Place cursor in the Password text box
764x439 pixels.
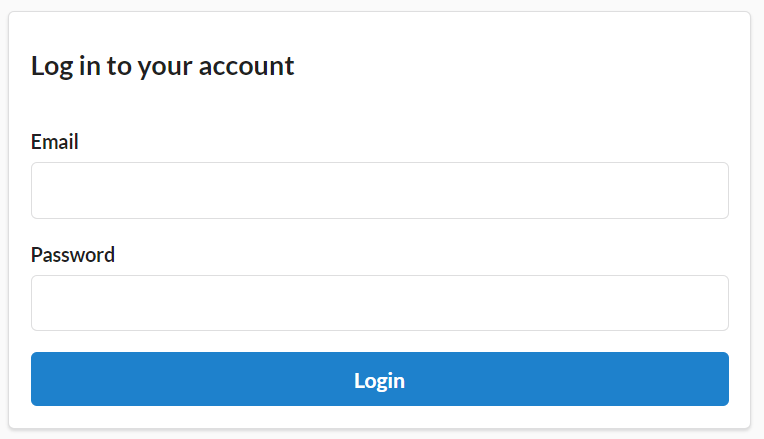(x=380, y=303)
